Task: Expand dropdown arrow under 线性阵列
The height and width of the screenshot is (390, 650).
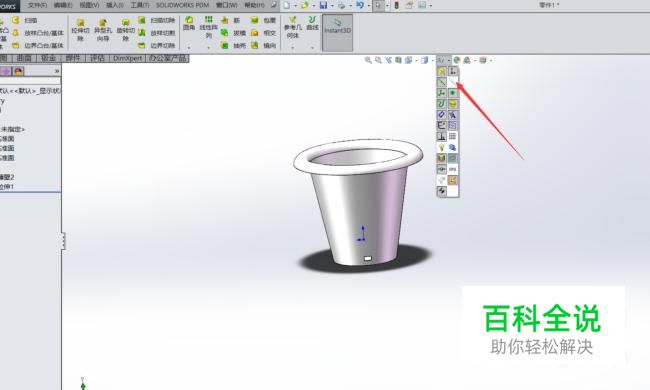Action: [x=209, y=48]
